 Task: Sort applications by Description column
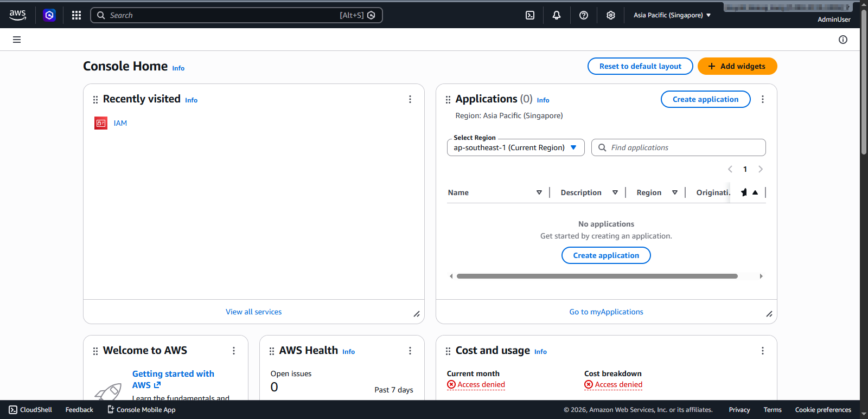pos(615,192)
